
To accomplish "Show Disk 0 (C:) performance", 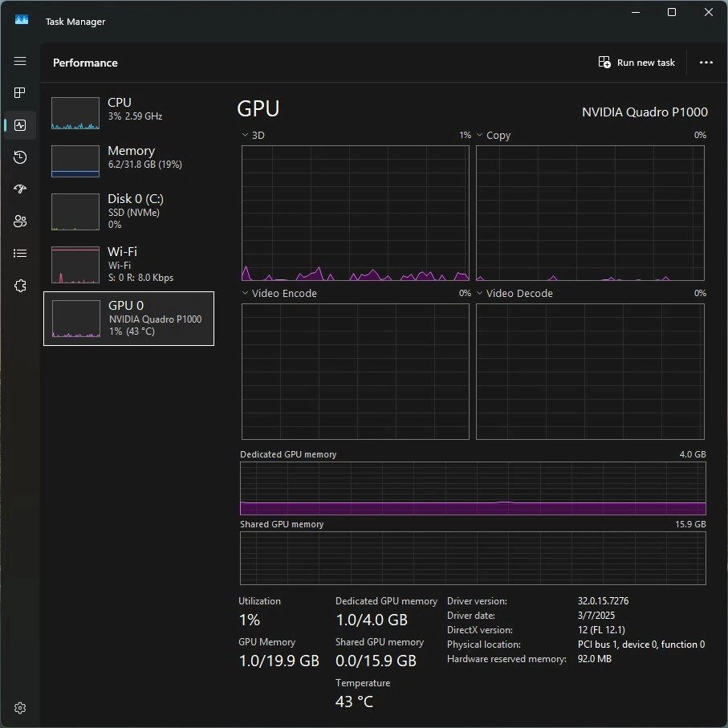I will [128, 211].
